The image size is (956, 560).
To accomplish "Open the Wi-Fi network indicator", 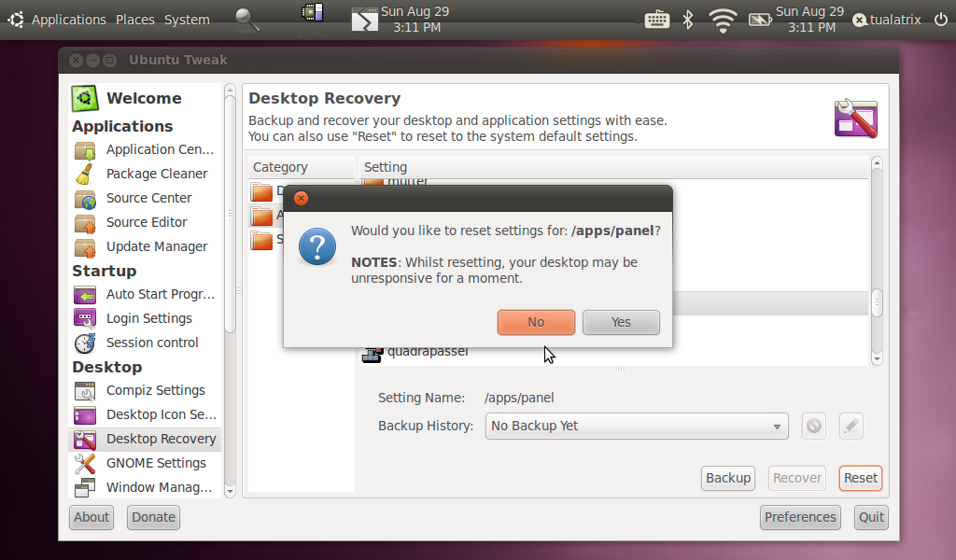I will [723, 21].
